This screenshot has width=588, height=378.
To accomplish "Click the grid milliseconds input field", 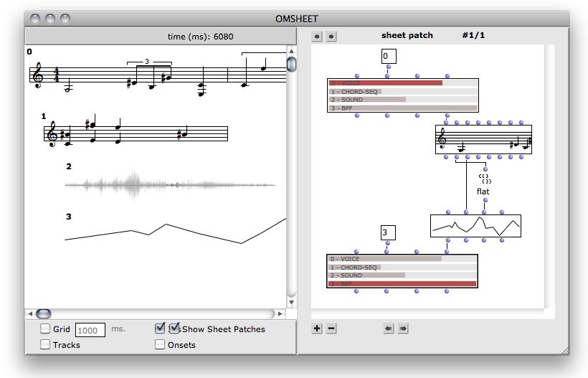I will (90, 330).
